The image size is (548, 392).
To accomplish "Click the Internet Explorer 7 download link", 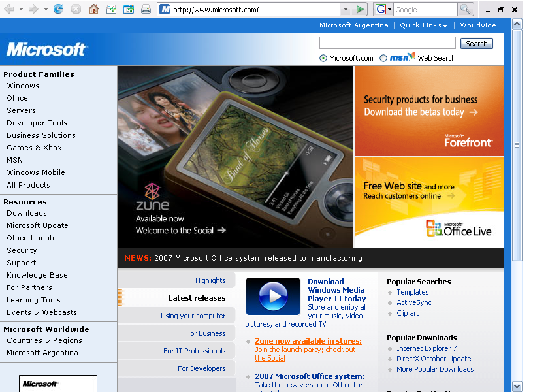I will [427, 348].
